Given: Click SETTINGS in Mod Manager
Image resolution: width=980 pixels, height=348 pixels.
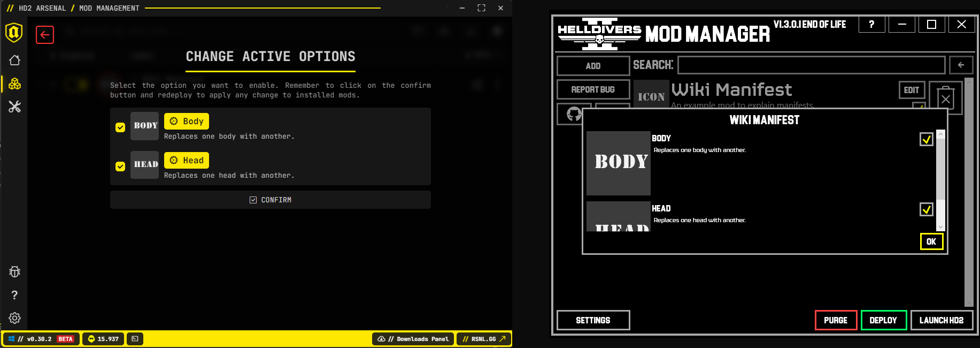Looking at the screenshot, I should [x=593, y=320].
